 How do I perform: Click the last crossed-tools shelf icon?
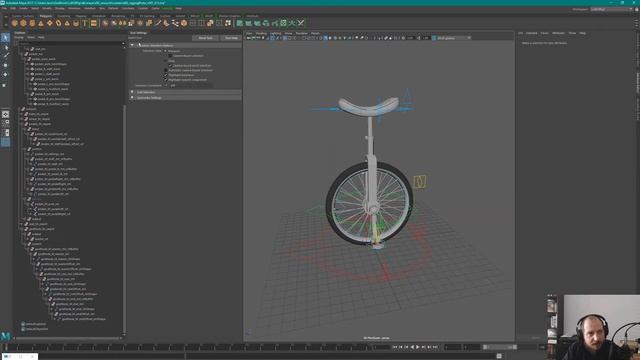point(301,23)
